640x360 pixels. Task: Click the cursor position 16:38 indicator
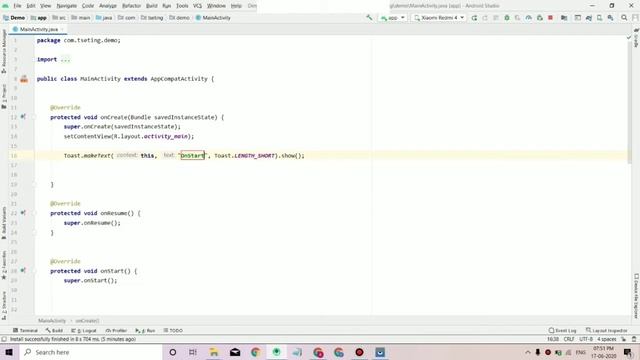(x=553, y=339)
